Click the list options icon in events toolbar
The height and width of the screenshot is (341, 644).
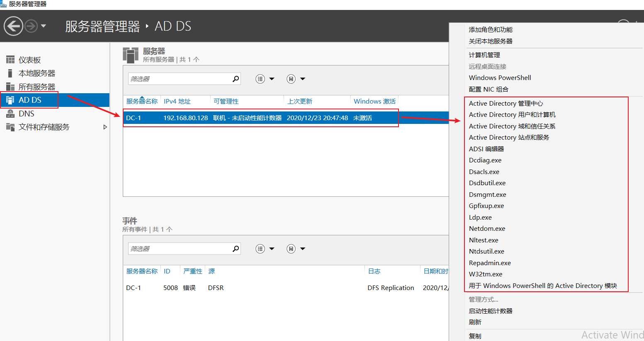pos(260,249)
